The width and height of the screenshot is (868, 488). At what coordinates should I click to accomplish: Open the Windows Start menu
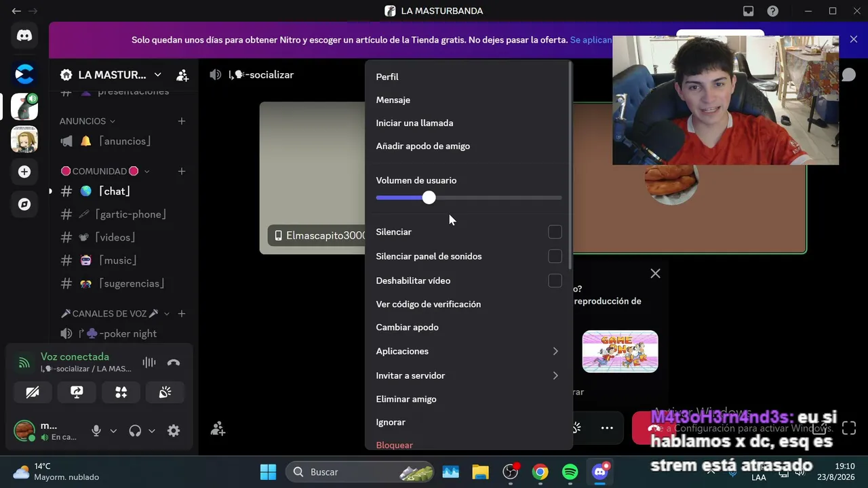click(268, 472)
